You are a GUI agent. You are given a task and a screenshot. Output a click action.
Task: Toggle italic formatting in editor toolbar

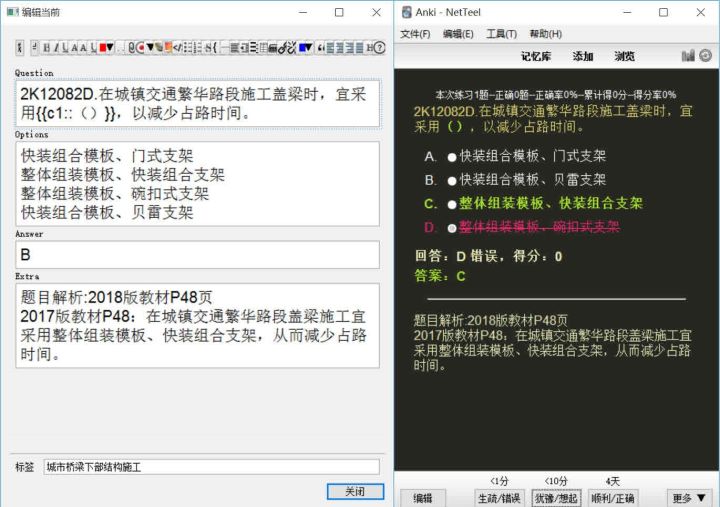(56, 48)
